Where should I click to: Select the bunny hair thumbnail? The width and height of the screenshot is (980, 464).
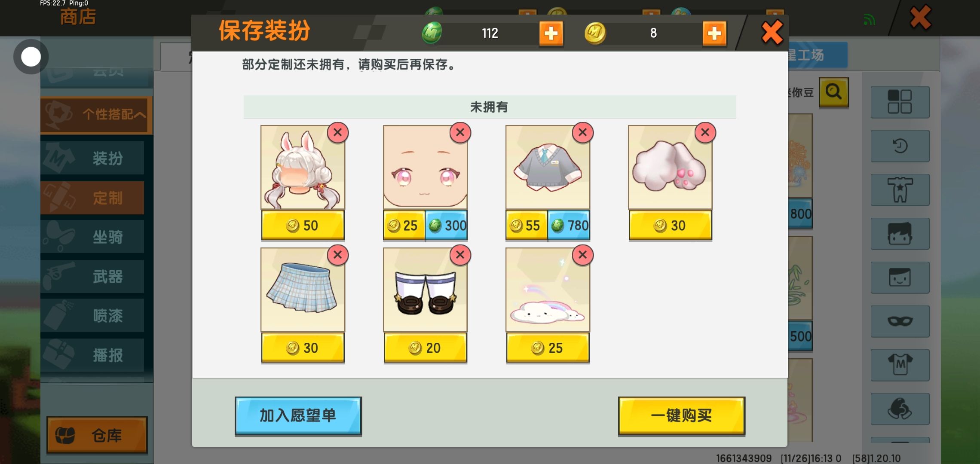coord(303,168)
